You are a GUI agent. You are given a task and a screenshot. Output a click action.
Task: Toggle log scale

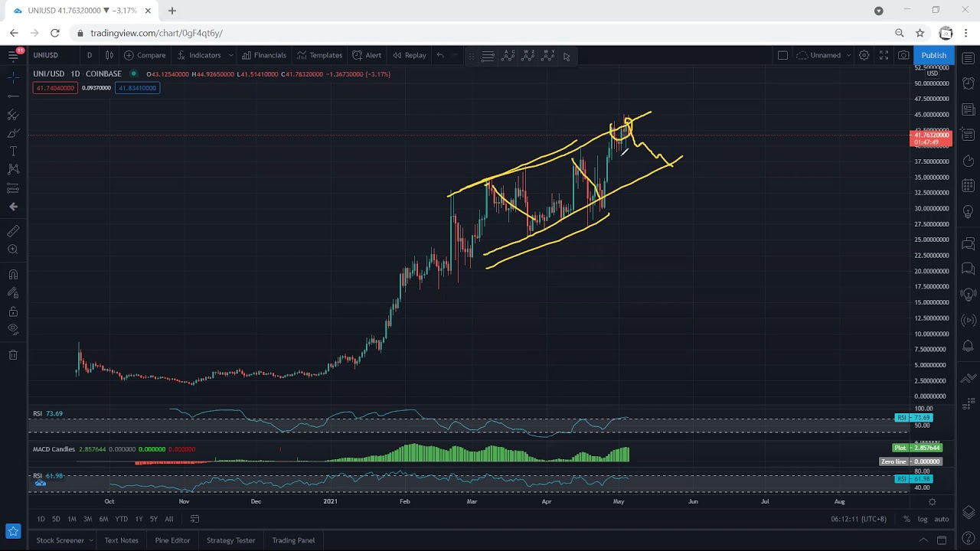tap(923, 519)
